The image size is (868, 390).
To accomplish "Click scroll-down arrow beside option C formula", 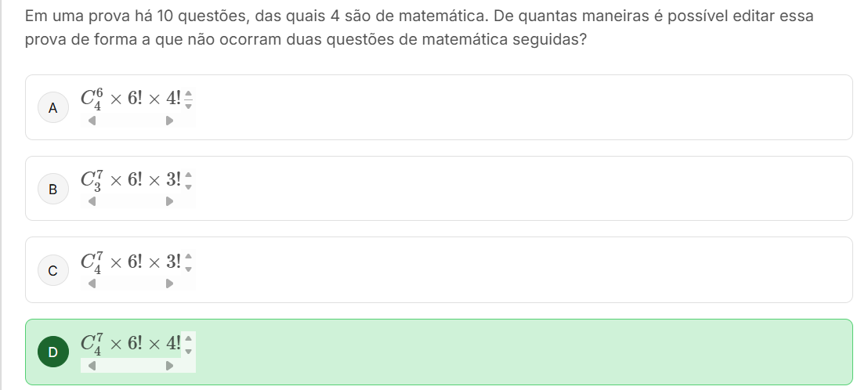I will (x=188, y=269).
